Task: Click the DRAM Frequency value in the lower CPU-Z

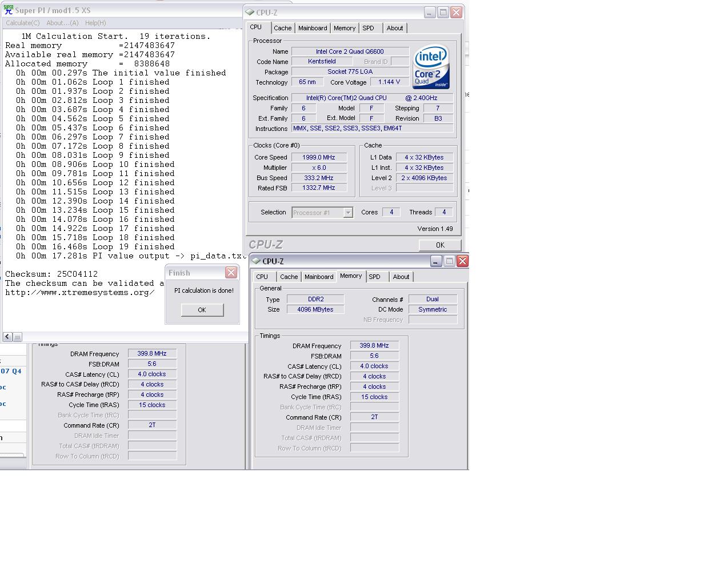Action: pos(374,345)
